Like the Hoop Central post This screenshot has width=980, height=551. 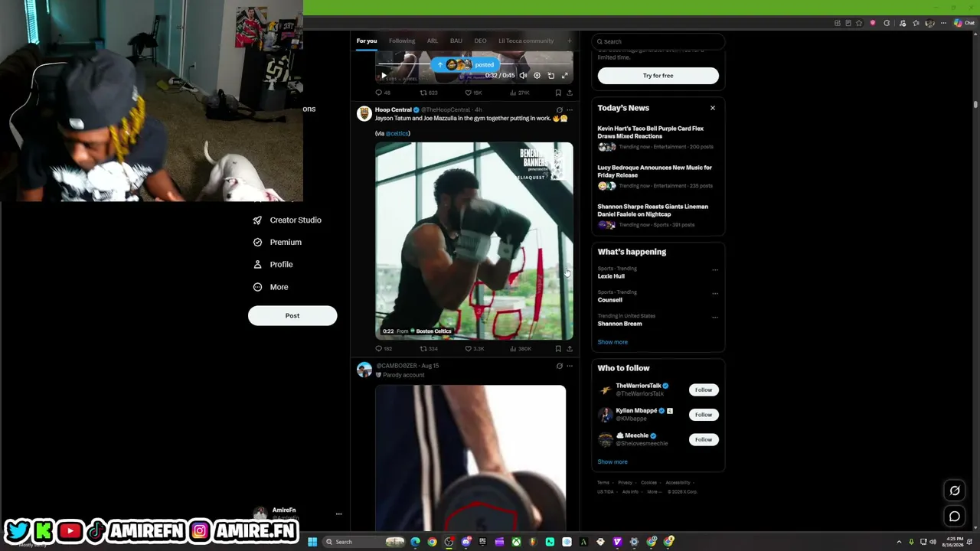coord(475,349)
